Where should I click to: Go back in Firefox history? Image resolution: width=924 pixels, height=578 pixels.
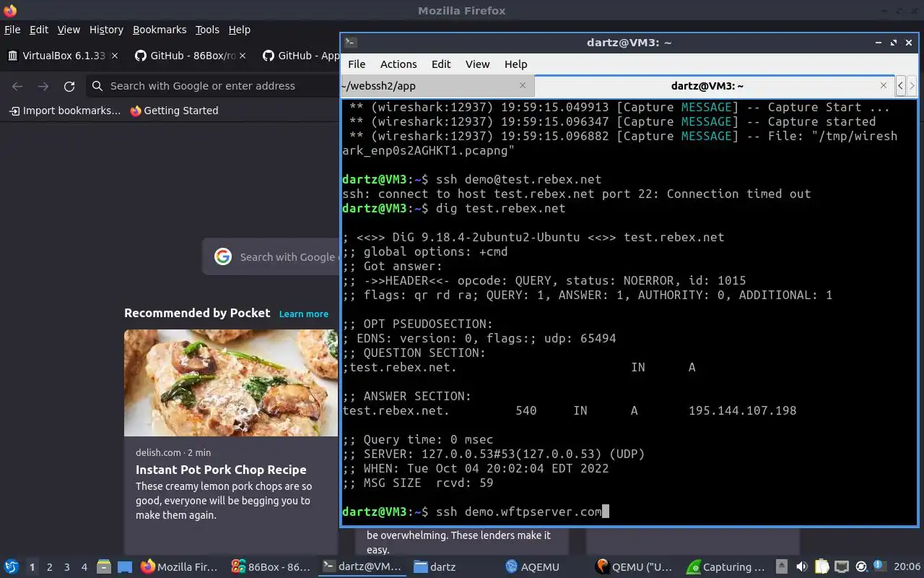[x=17, y=86]
